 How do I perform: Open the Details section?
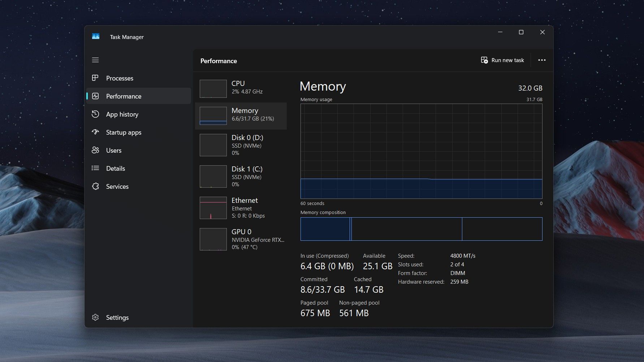[116, 168]
